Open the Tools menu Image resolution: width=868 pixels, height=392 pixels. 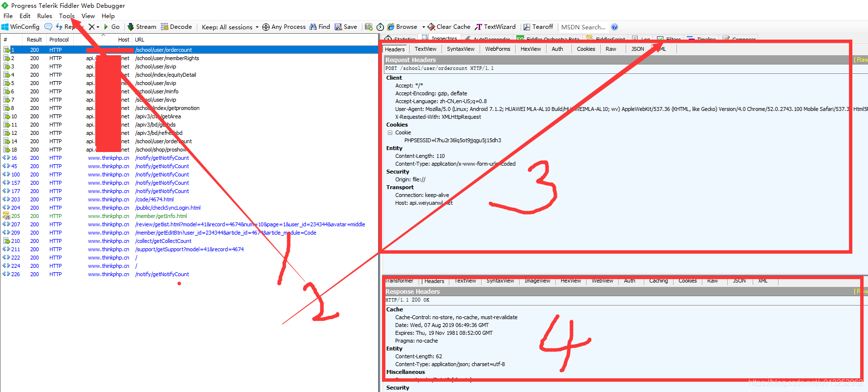[67, 16]
